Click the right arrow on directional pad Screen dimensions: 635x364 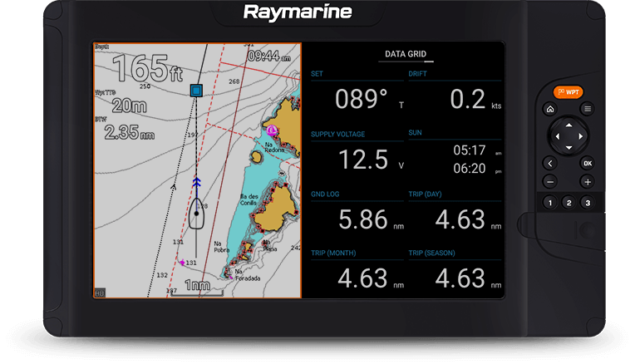tap(580, 137)
